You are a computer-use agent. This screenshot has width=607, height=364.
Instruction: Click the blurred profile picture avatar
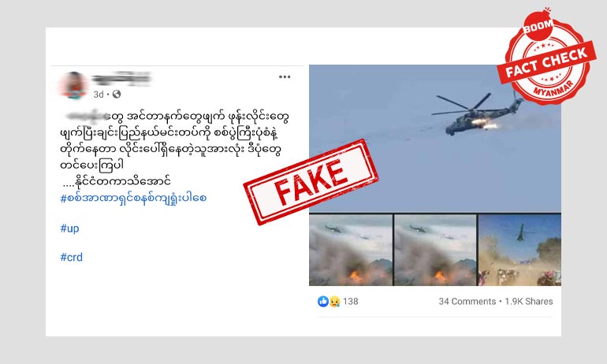(73, 85)
